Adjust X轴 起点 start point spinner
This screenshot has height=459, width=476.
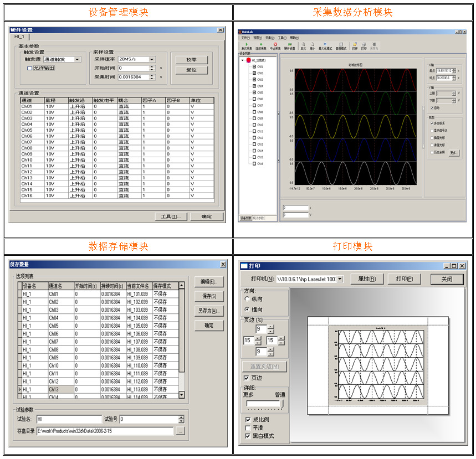coord(454,70)
